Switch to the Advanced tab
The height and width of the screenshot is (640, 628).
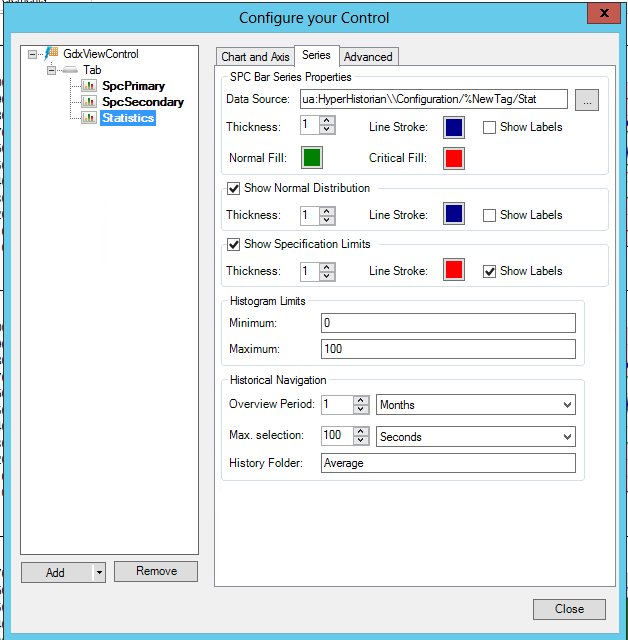[x=368, y=57]
